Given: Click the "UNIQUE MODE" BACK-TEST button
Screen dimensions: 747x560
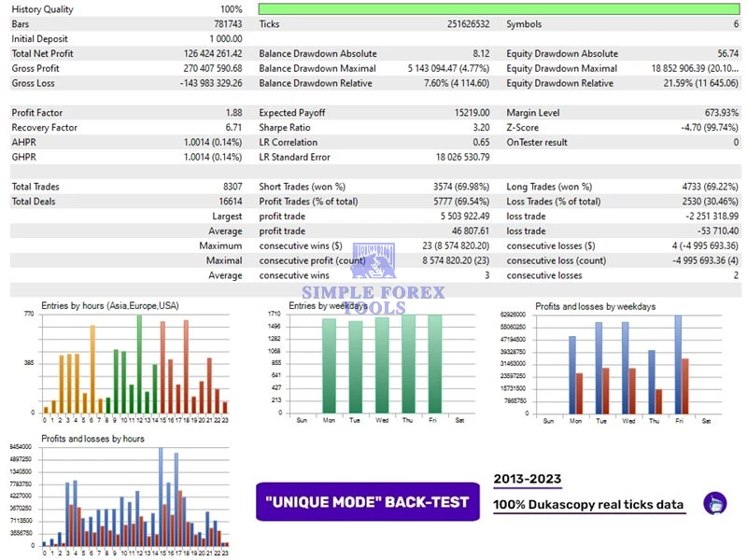Looking at the screenshot, I should [x=367, y=502].
